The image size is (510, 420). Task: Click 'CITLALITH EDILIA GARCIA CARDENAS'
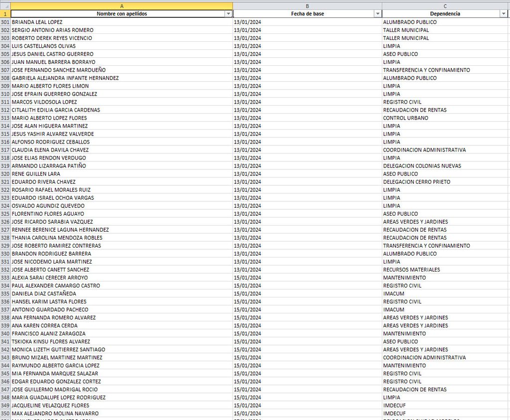(122, 110)
